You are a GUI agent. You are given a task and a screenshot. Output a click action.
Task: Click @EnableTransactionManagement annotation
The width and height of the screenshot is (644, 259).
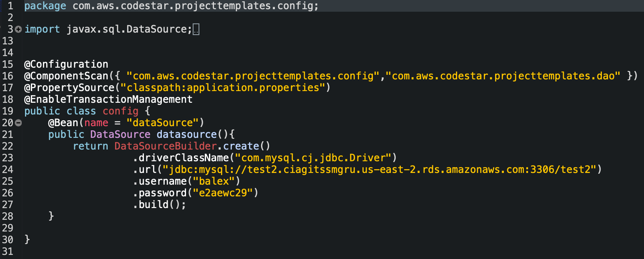point(108,99)
